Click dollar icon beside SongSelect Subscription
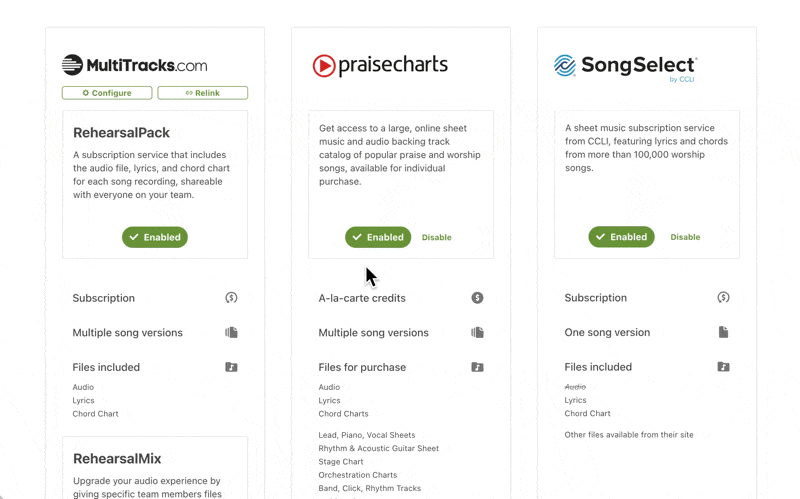This screenshot has width=800, height=499. tap(723, 297)
